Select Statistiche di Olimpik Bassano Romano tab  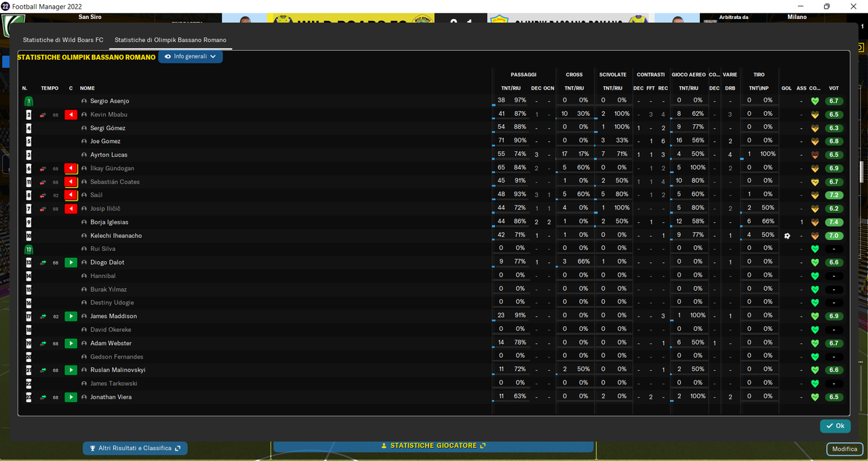[x=171, y=40]
